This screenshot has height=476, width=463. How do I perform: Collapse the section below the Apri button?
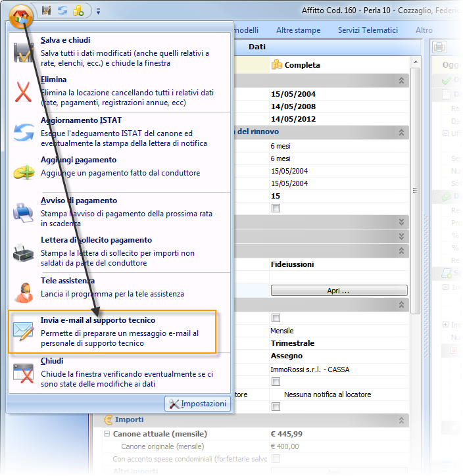pyautogui.click(x=401, y=305)
